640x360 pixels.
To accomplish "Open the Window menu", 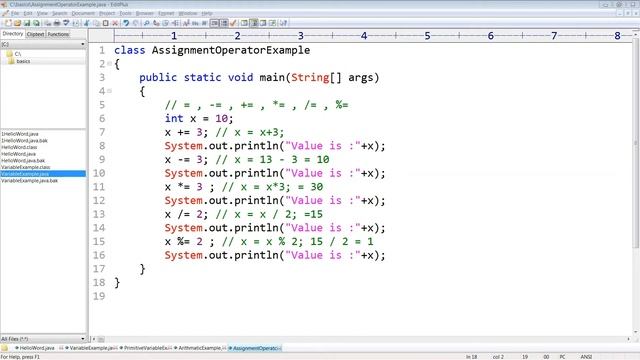I will (x=188, y=13).
